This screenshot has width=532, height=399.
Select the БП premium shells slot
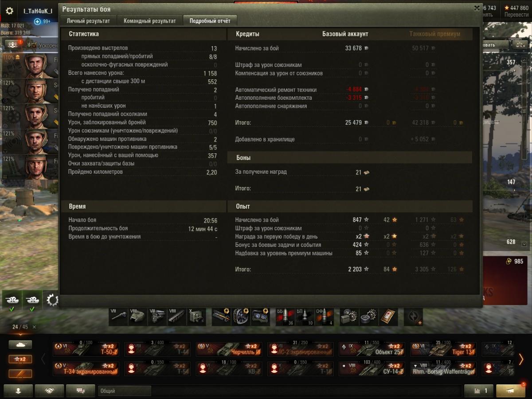[x=304, y=317]
